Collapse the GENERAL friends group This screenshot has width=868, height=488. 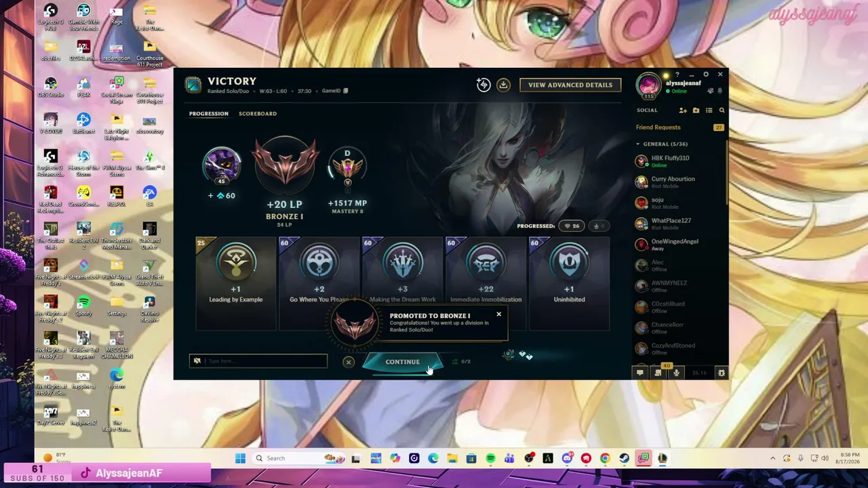tap(638, 144)
